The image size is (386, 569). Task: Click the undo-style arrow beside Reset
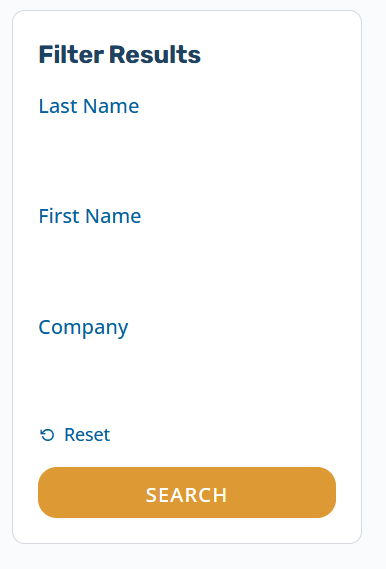pos(47,435)
